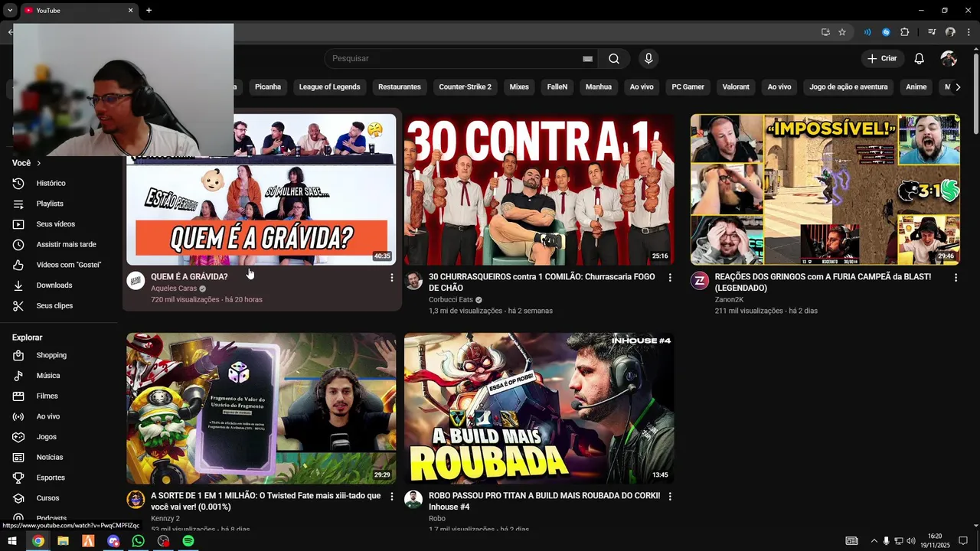Bookmark this page with the star icon
The height and width of the screenshot is (551, 980).
click(x=842, y=32)
